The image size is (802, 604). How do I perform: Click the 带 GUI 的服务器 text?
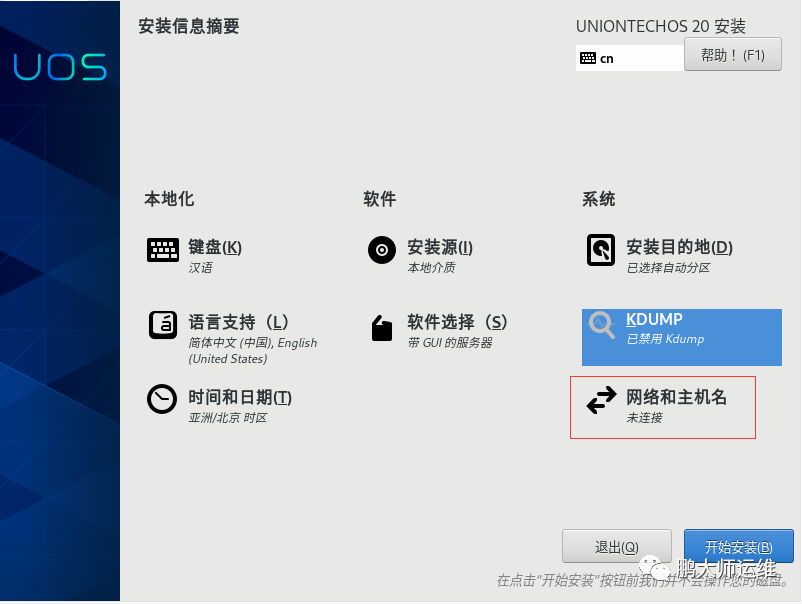[450, 343]
